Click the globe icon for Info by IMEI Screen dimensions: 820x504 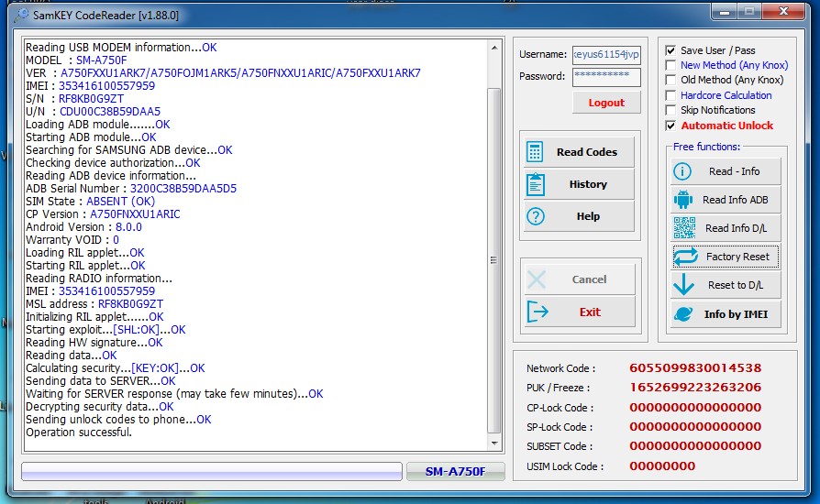(683, 314)
